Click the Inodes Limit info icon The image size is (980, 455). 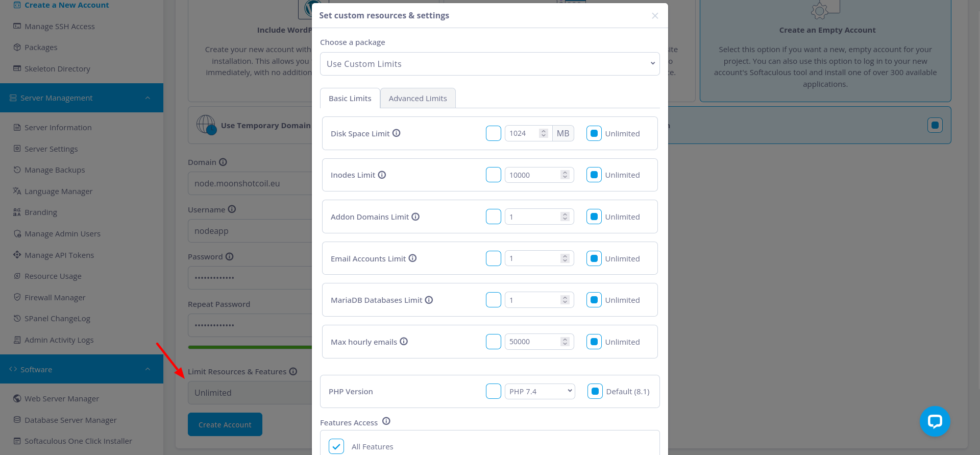click(x=382, y=175)
